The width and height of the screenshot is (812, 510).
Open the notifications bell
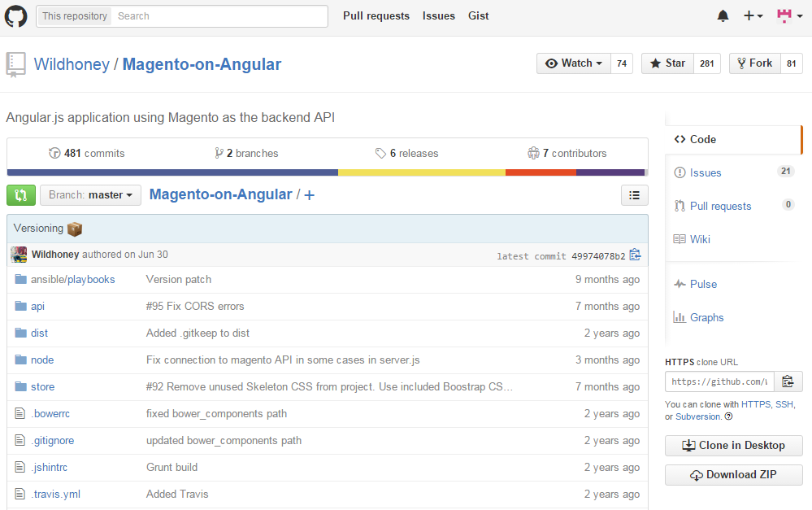(723, 16)
